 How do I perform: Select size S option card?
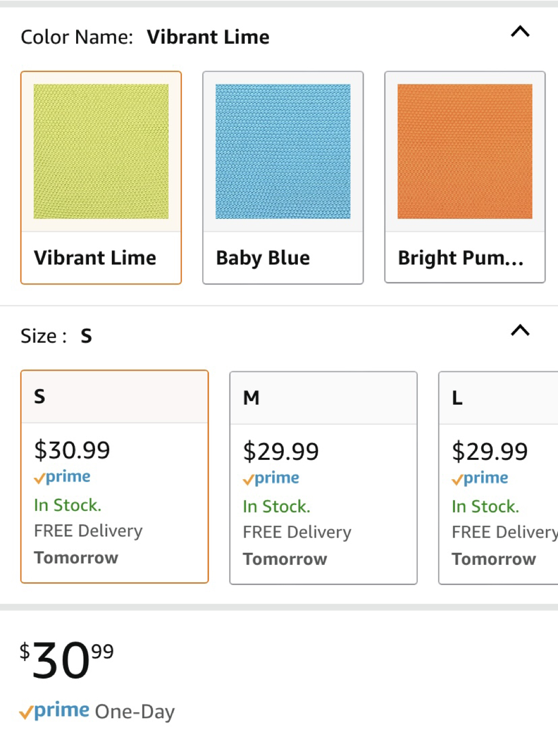[115, 477]
